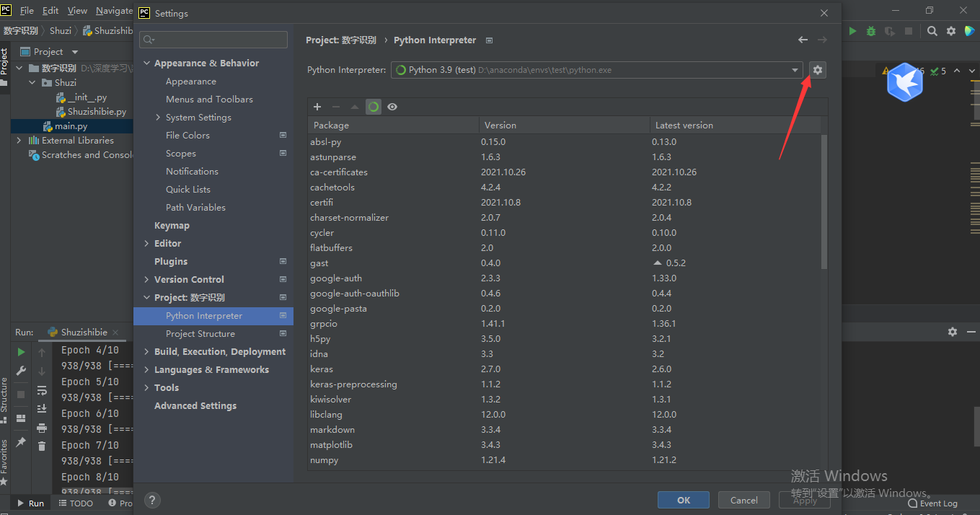Screen dimensions: 980x515
Task: Collapse the Shuzi folder in the project tree
Action: 32,83
